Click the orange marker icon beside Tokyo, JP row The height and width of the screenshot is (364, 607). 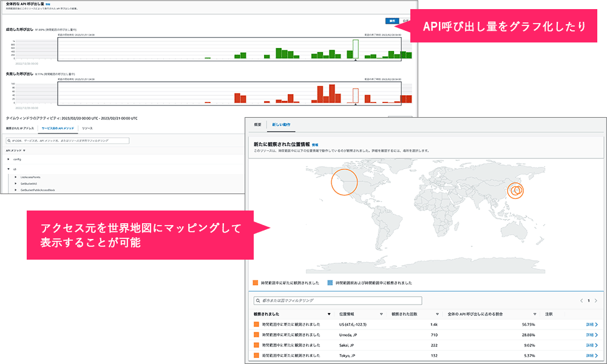257,355
